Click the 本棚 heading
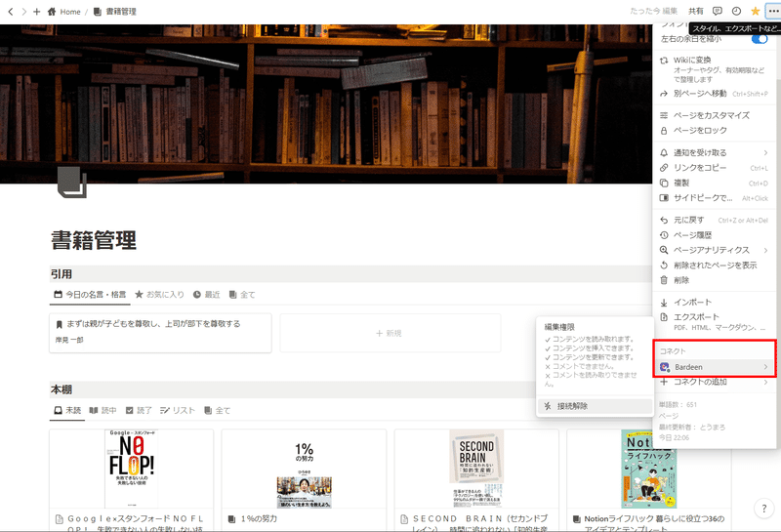This screenshot has height=532, width=781. pyautogui.click(x=62, y=389)
